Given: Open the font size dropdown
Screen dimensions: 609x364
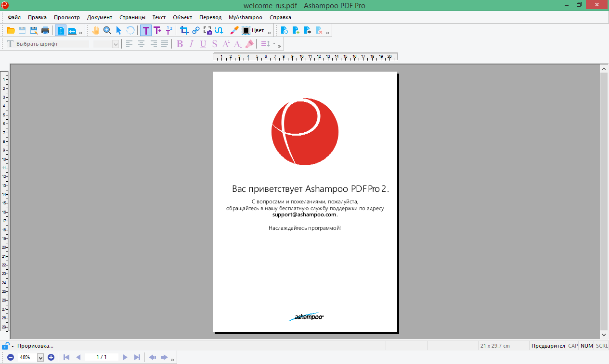Looking at the screenshot, I should pyautogui.click(x=115, y=44).
